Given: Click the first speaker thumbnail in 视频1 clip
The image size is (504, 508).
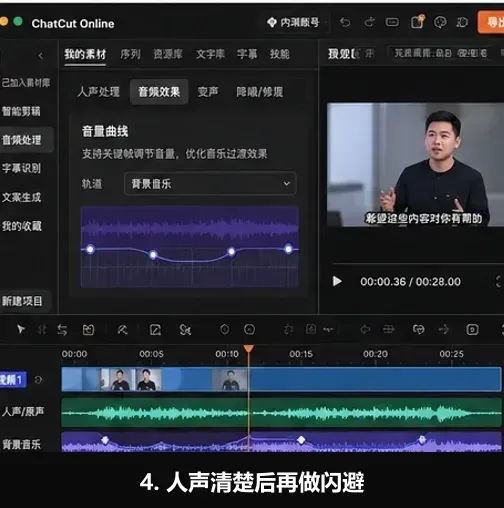Looking at the screenshot, I should coord(118,379).
